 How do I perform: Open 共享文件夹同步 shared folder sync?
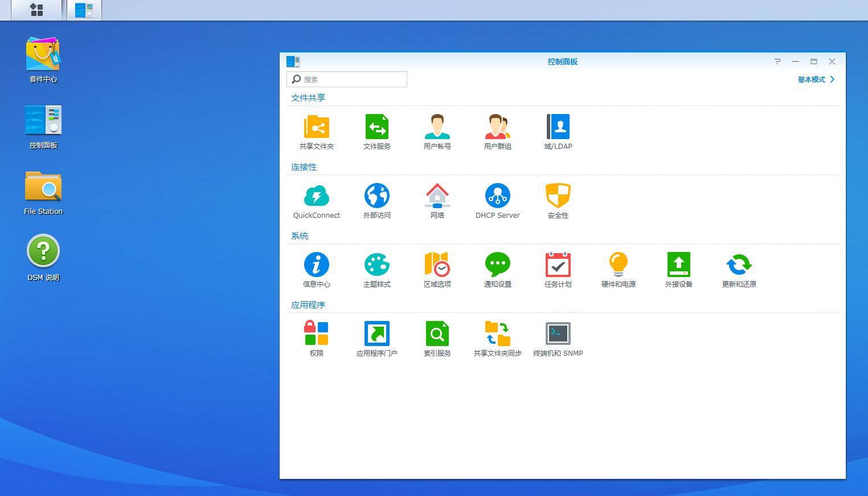tap(497, 334)
